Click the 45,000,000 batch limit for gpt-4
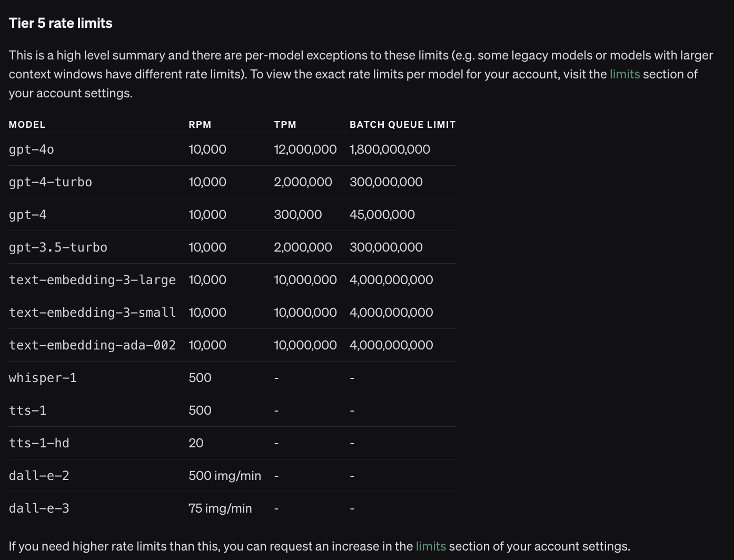This screenshot has height=560, width=734. coord(382,215)
